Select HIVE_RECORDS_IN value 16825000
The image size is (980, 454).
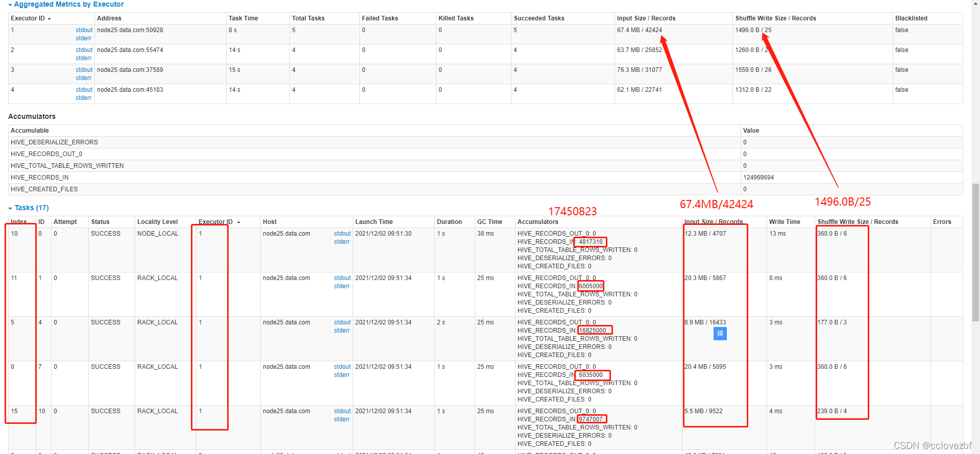(x=593, y=331)
